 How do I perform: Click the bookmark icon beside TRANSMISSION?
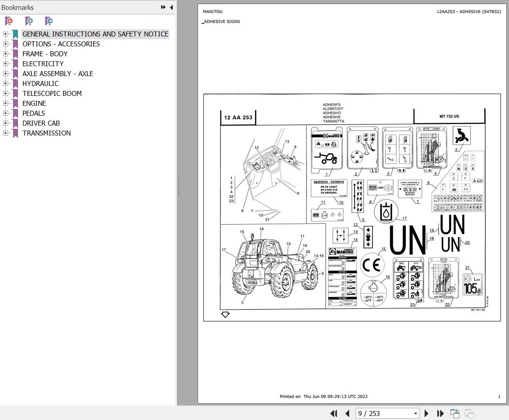[15, 133]
